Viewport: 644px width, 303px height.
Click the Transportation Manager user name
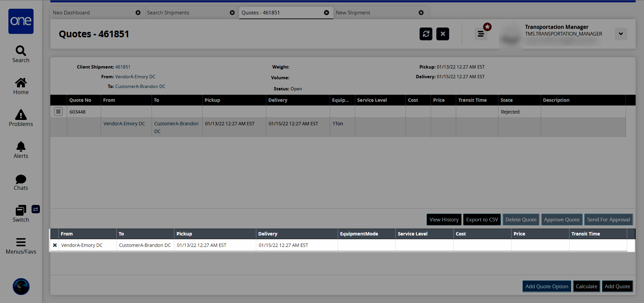point(557,27)
